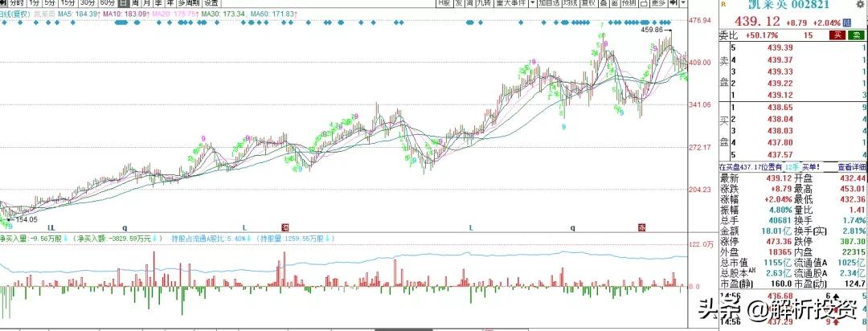Click the MA30: 173.34 indicator label
Viewport: 868px width, 331px height.
(x=223, y=14)
